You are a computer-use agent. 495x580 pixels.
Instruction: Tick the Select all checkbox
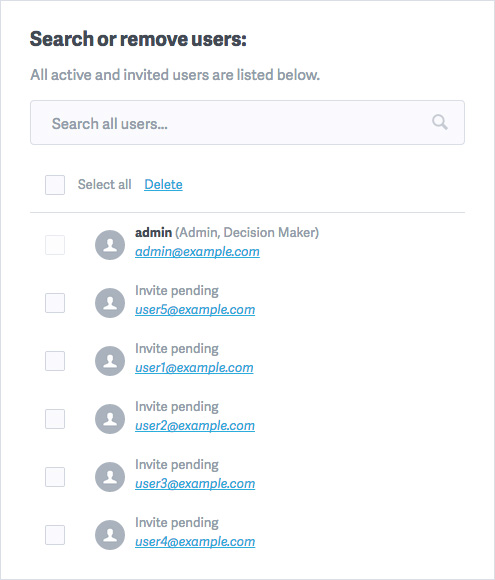pos(55,185)
